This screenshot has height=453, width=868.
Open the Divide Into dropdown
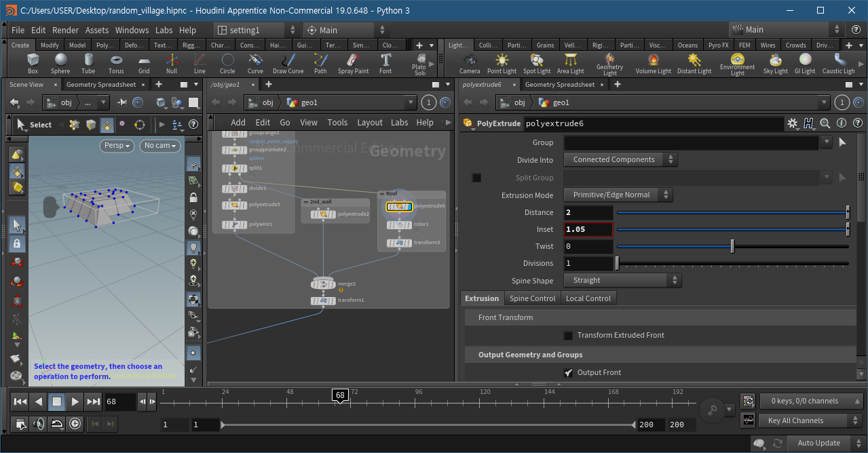point(620,160)
